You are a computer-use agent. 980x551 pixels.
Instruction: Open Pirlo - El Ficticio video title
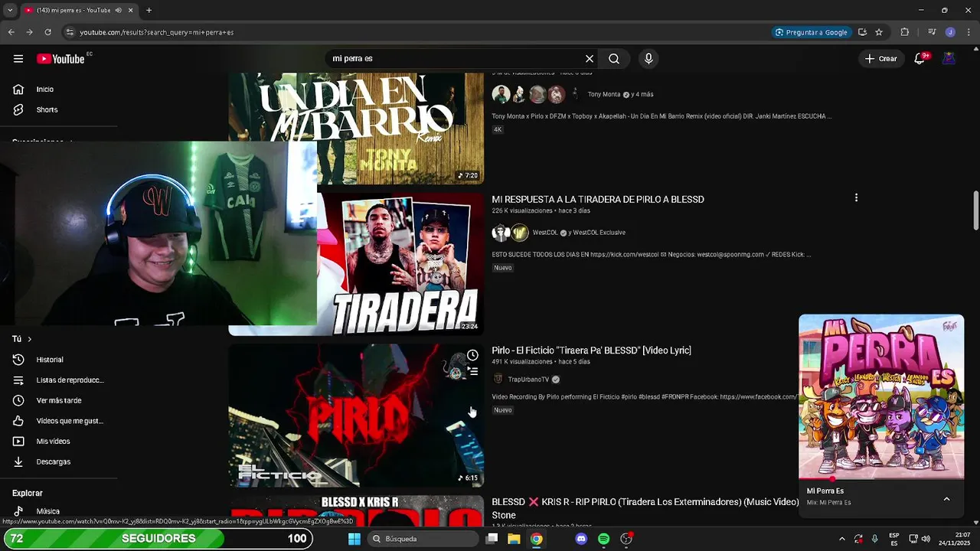pyautogui.click(x=591, y=350)
